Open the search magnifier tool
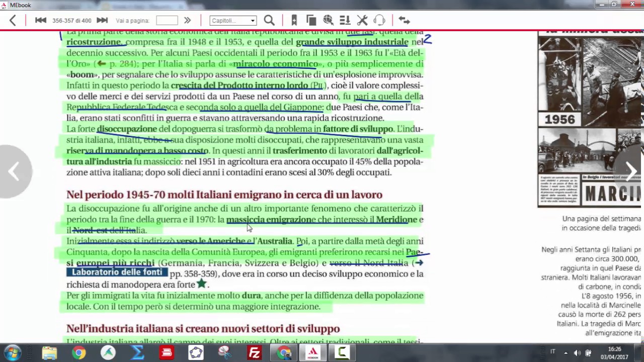The image size is (644, 362). (269, 20)
